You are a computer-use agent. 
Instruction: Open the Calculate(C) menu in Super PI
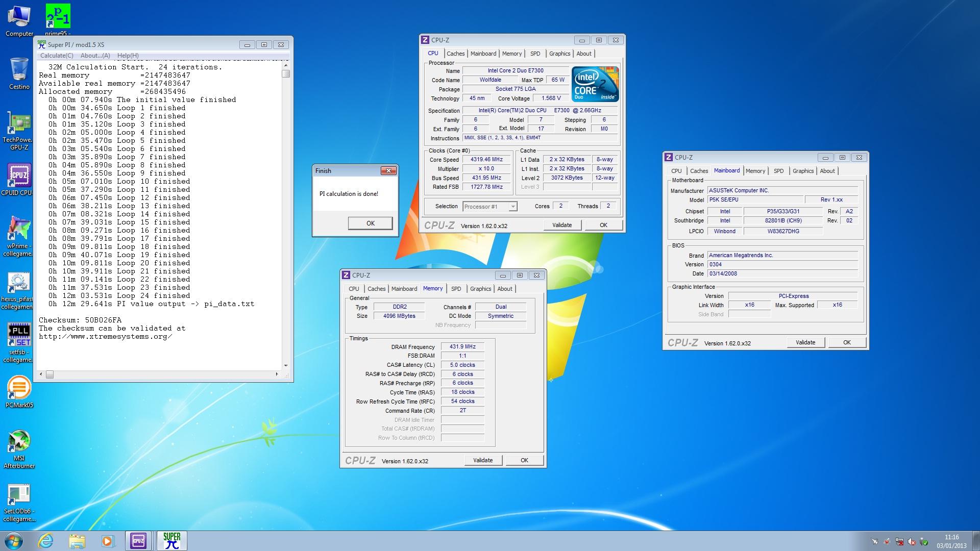pos(57,56)
